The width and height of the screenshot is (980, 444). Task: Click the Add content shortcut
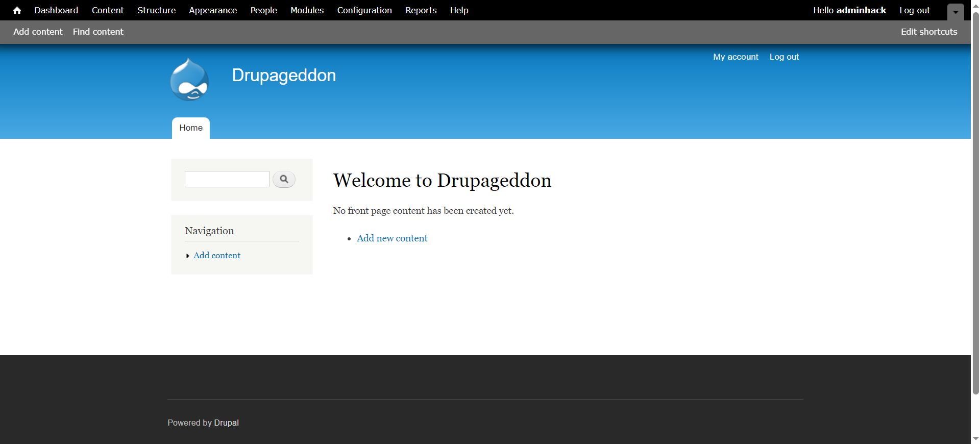[38, 32]
